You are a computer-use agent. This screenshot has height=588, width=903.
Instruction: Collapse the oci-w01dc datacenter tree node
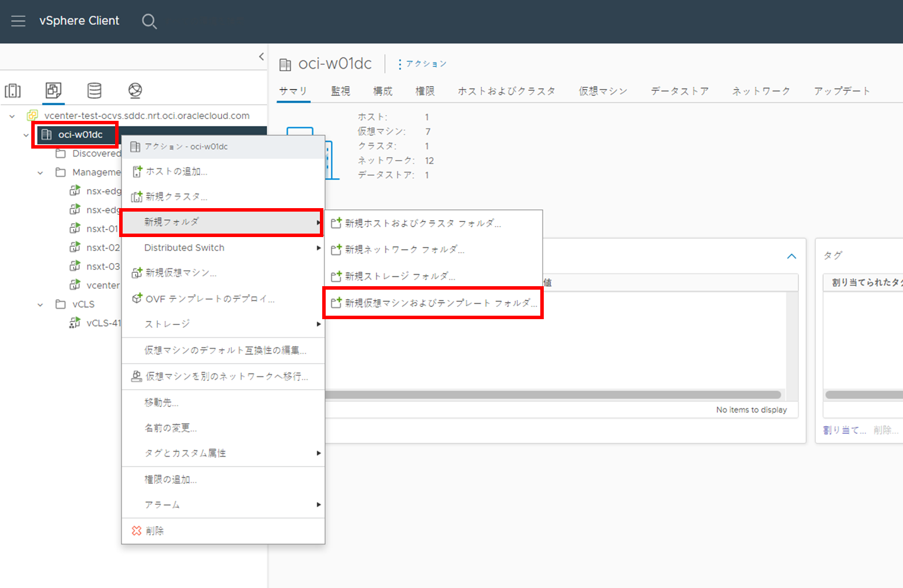[25, 134]
